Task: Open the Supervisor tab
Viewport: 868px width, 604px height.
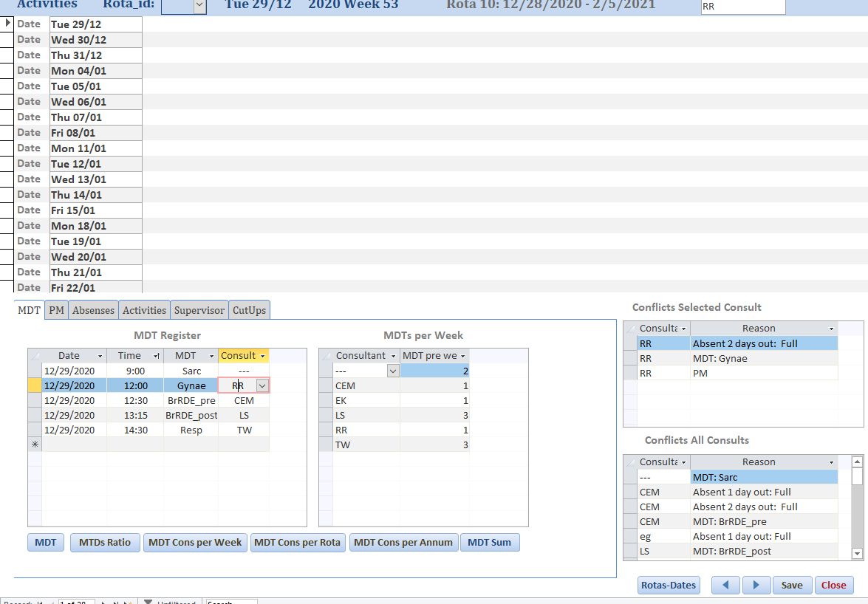Action: coord(199,310)
